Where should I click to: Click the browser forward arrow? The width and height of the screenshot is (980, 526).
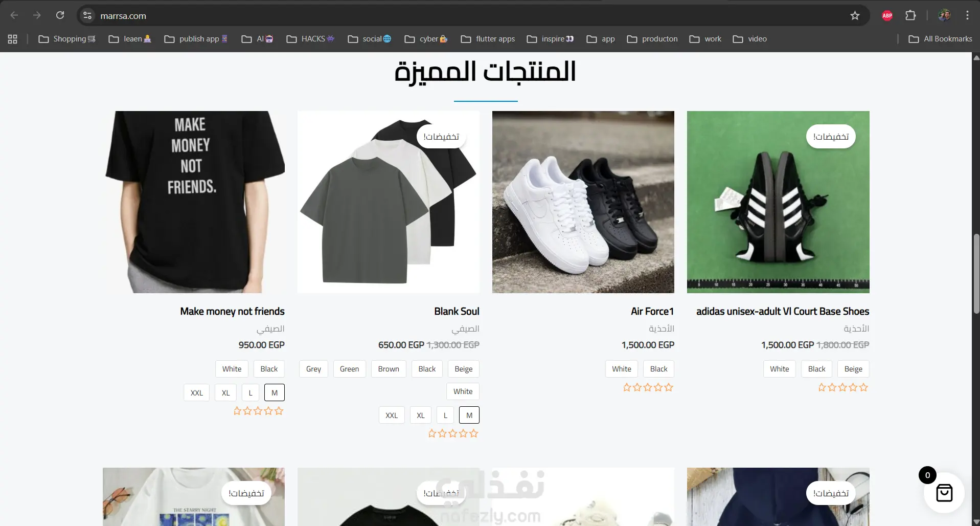click(37, 15)
